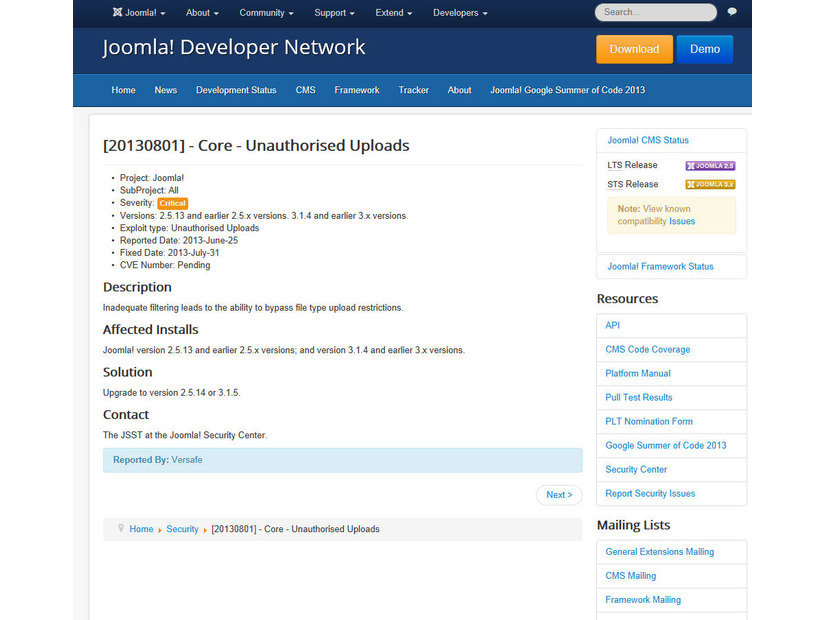
Task: Open the Support dropdown menu
Action: coord(334,13)
